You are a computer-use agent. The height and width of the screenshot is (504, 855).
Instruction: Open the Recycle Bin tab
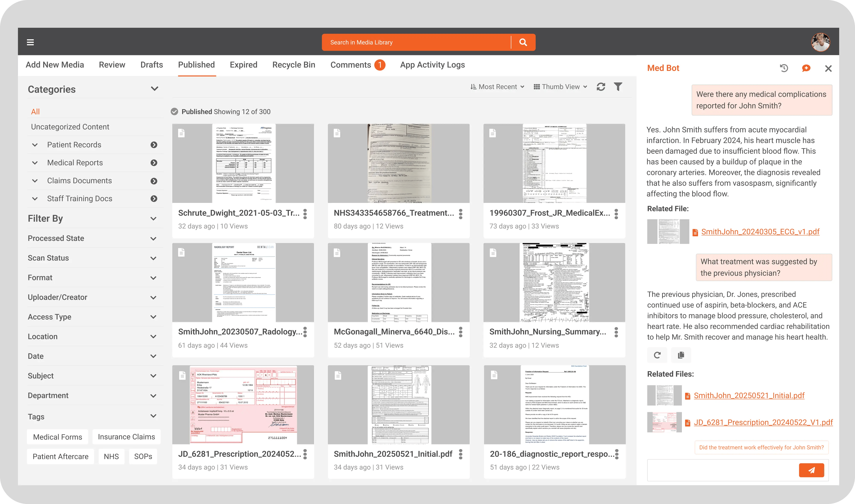294,65
